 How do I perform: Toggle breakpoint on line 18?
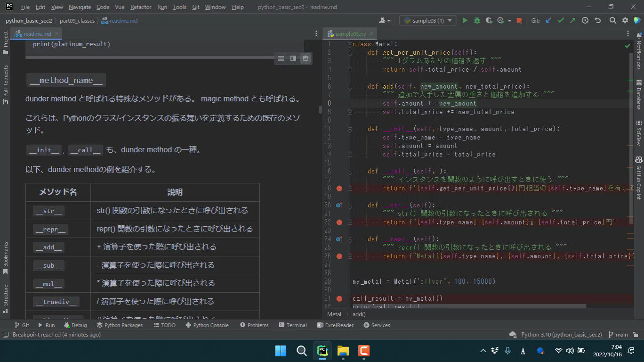coord(339,188)
